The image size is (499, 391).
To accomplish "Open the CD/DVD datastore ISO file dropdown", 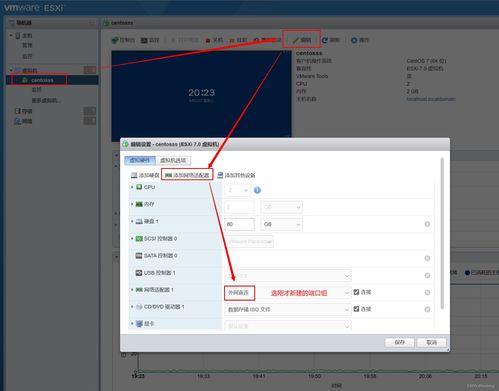I will (288, 309).
